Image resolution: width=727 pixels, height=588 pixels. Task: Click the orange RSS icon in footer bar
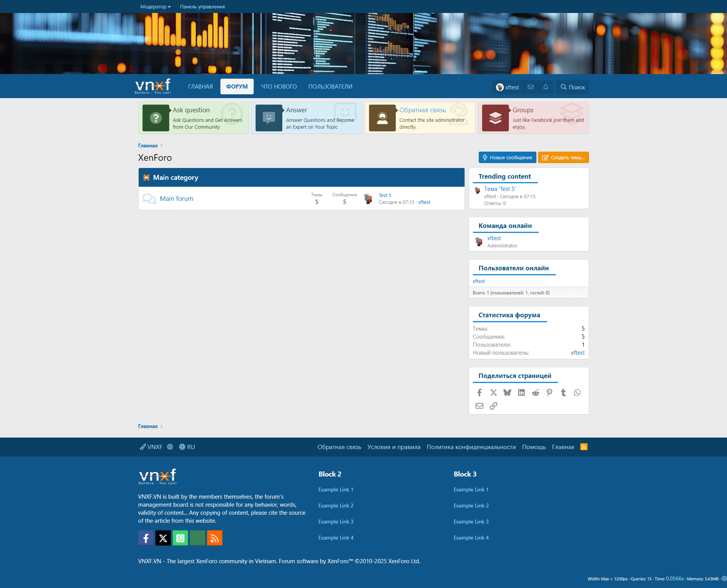click(584, 447)
